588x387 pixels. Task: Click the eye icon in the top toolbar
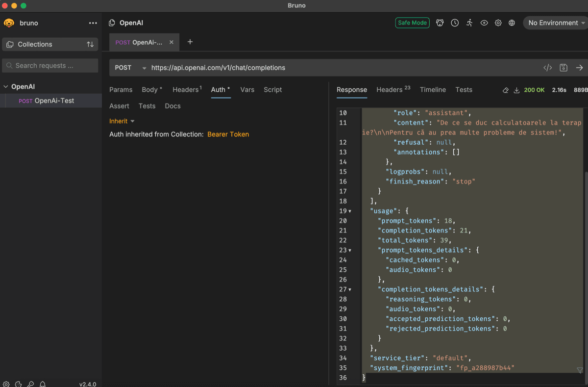[x=484, y=23]
